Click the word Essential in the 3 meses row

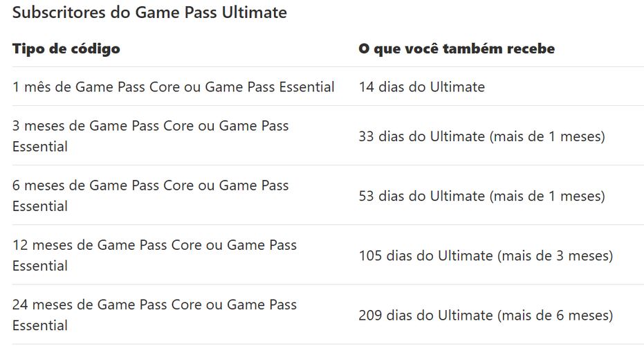click(x=40, y=147)
